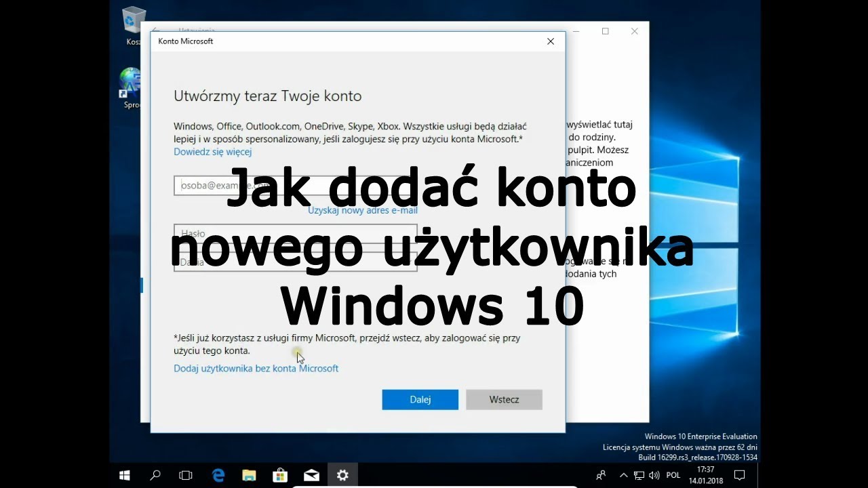Focus the Hasło password field
The width and height of the screenshot is (868, 488).
click(x=296, y=233)
